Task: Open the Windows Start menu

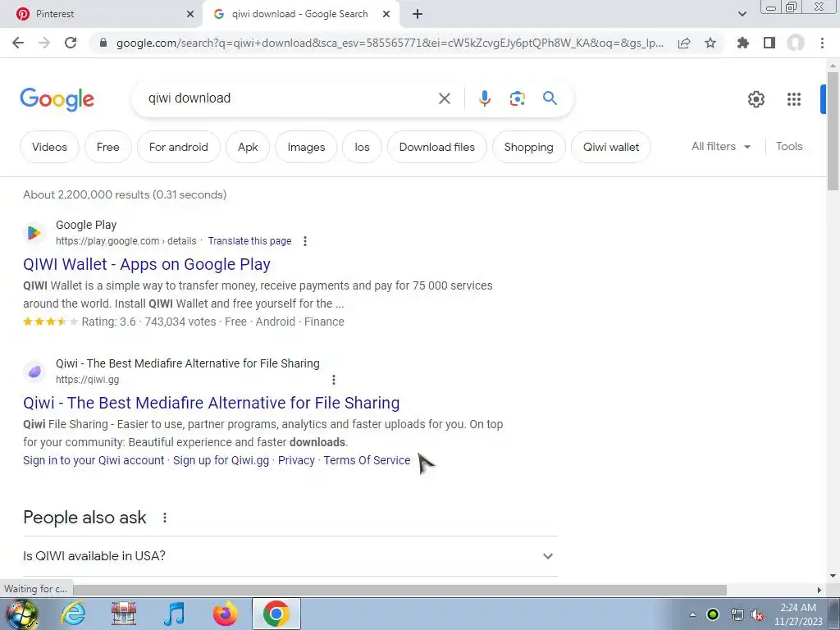Action: pyautogui.click(x=21, y=614)
